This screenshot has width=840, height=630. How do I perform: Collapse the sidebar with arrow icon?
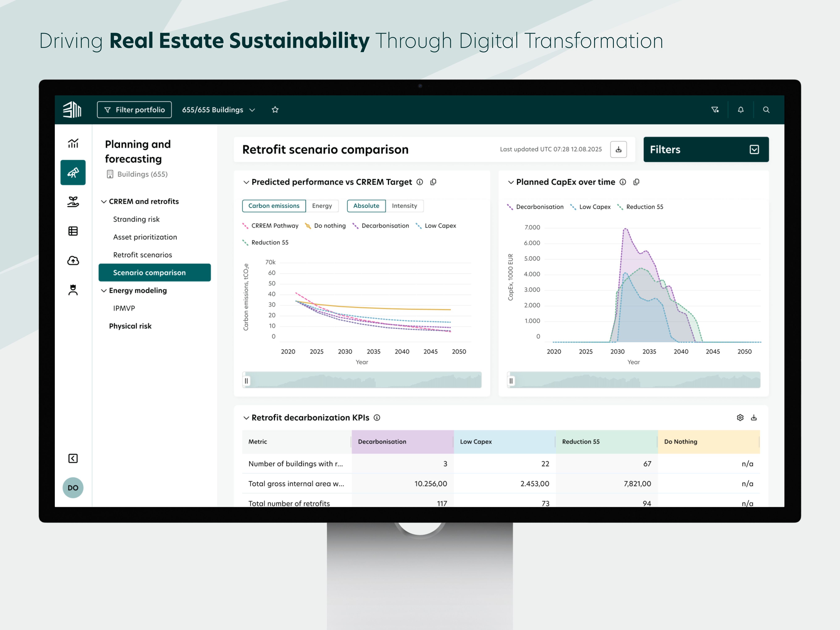click(73, 458)
